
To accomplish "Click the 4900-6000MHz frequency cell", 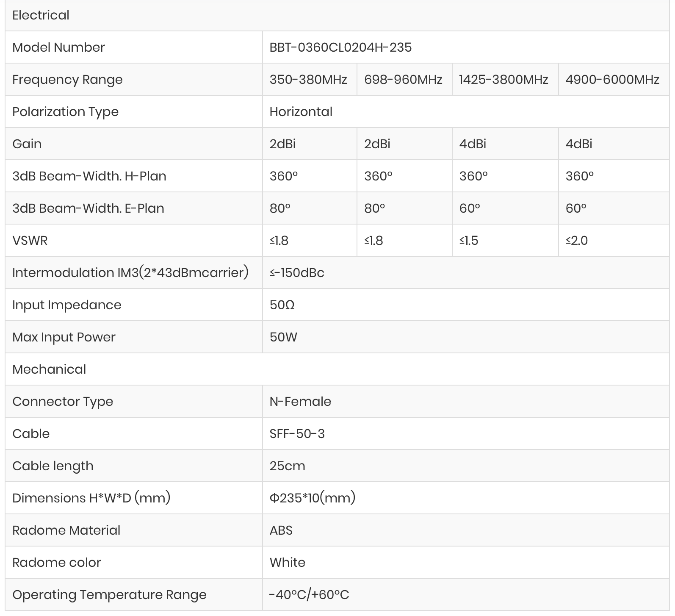I will coord(614,79).
